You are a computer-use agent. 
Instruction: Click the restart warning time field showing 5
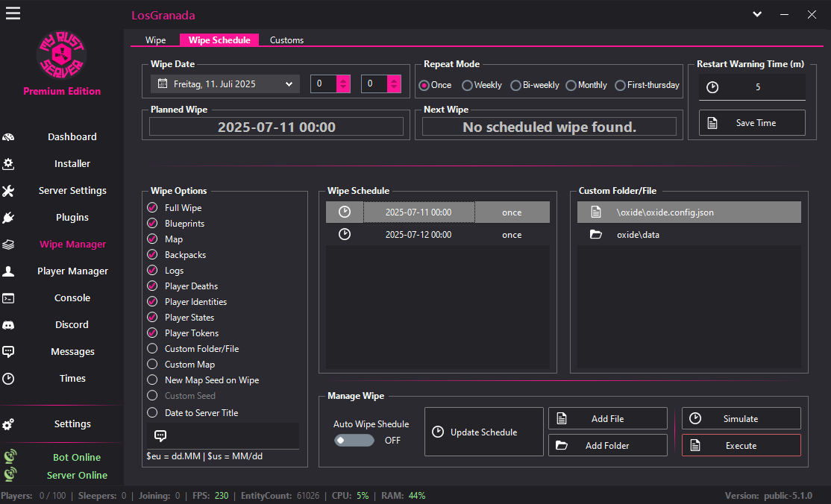752,87
